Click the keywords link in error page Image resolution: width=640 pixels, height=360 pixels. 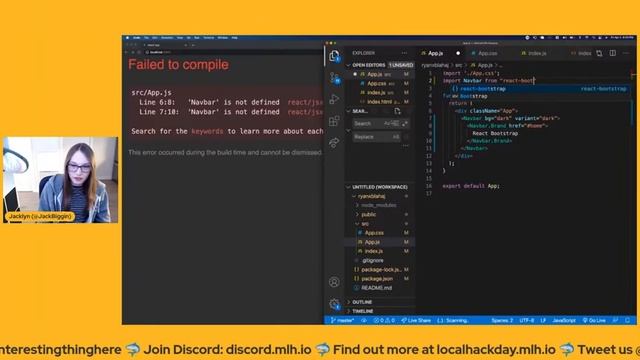[207, 131]
